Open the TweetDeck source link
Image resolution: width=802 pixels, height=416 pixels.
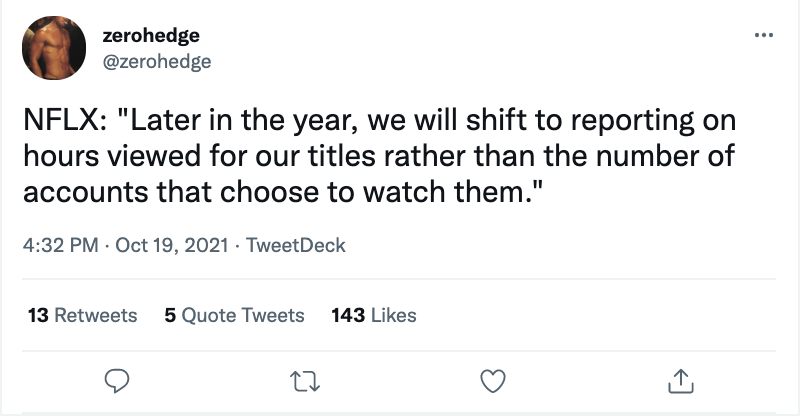(x=296, y=245)
